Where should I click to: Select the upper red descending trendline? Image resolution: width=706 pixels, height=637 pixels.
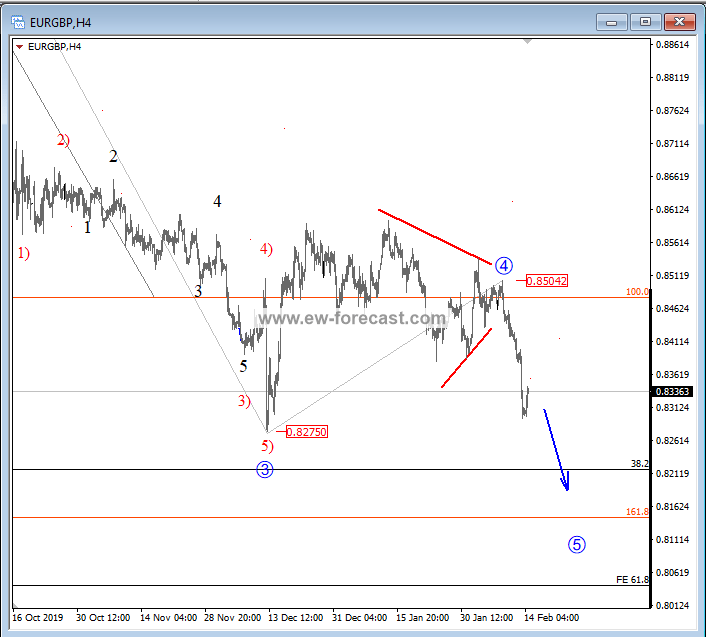(434, 237)
